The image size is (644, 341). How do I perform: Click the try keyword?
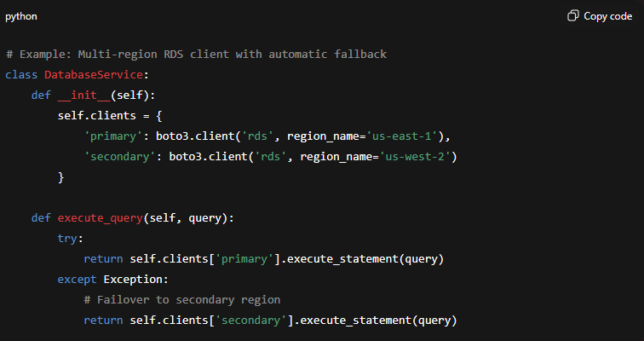click(x=70, y=238)
